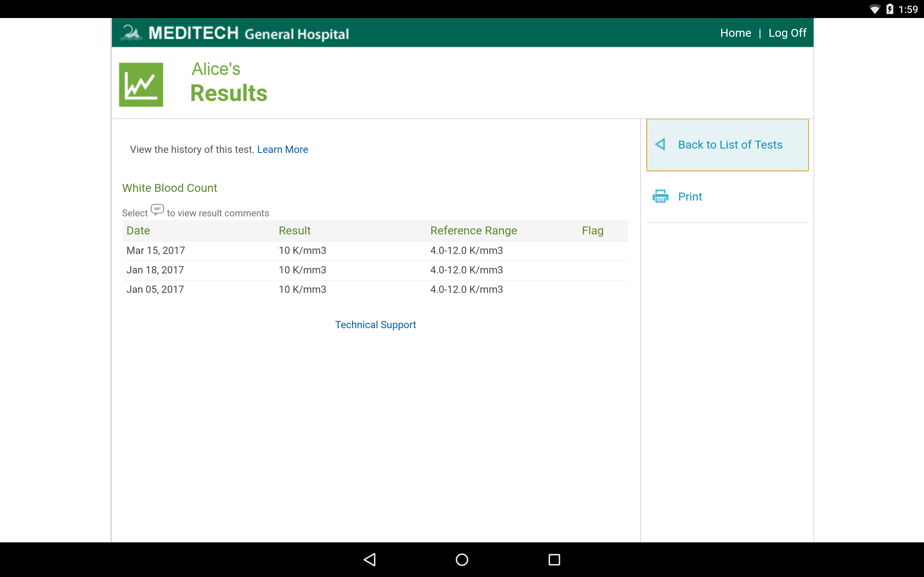Select Log Off in the header
924x577 pixels.
tap(787, 33)
